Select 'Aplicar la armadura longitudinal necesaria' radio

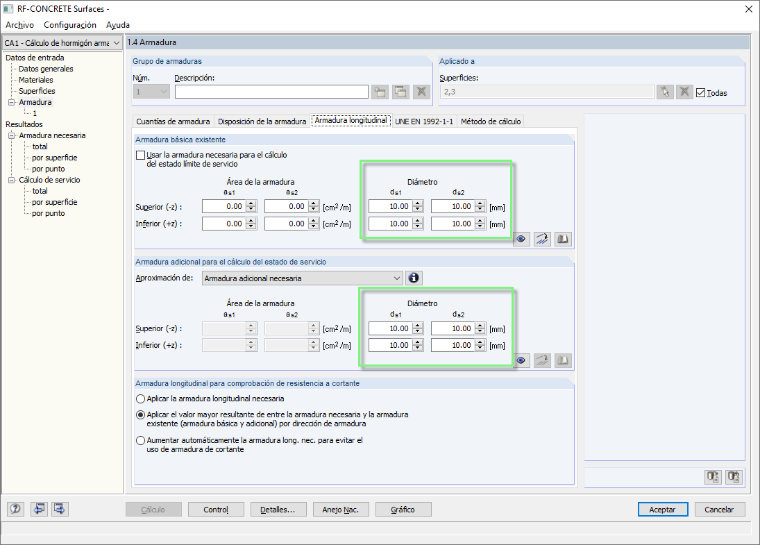(141, 399)
